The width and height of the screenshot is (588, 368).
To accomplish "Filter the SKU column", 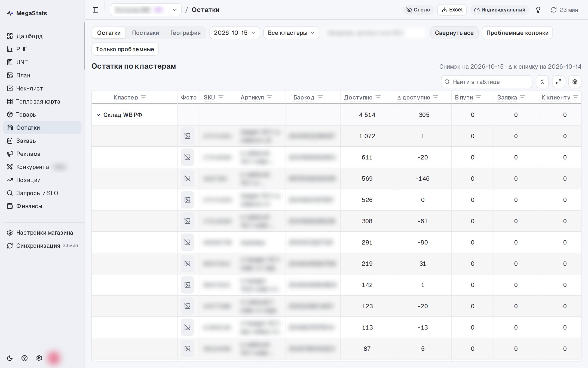I will 221,97.
